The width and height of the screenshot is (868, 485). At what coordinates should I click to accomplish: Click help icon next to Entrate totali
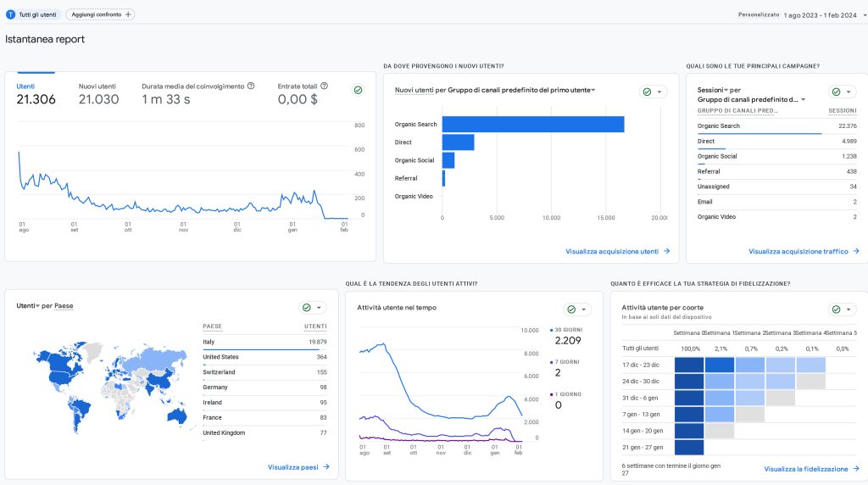click(324, 86)
